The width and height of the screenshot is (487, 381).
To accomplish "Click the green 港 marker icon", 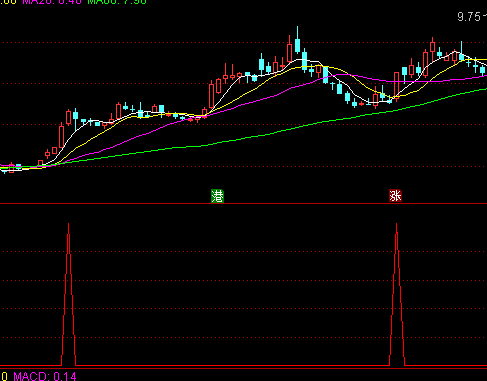I will pos(217,196).
